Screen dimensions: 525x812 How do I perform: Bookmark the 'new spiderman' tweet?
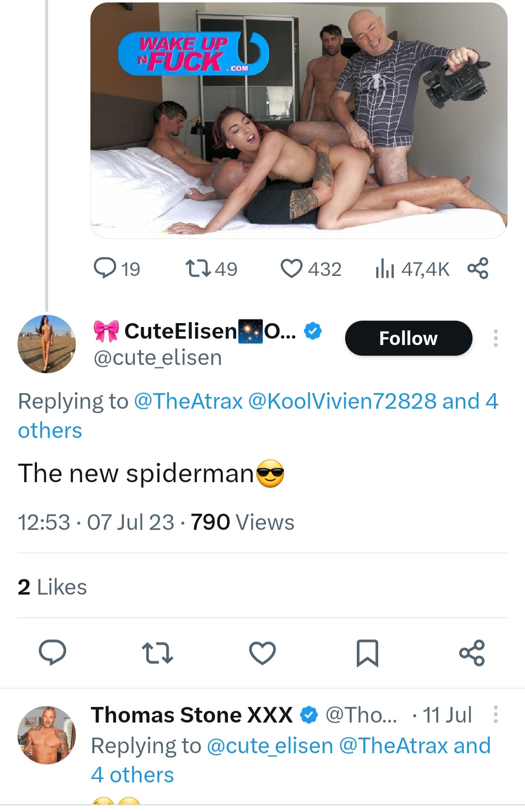(367, 652)
